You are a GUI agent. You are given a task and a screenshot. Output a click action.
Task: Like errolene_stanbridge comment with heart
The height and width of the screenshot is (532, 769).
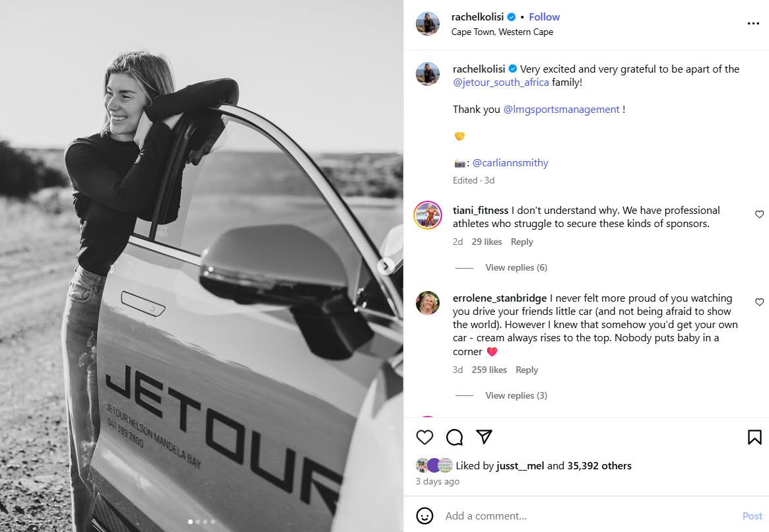(x=759, y=302)
